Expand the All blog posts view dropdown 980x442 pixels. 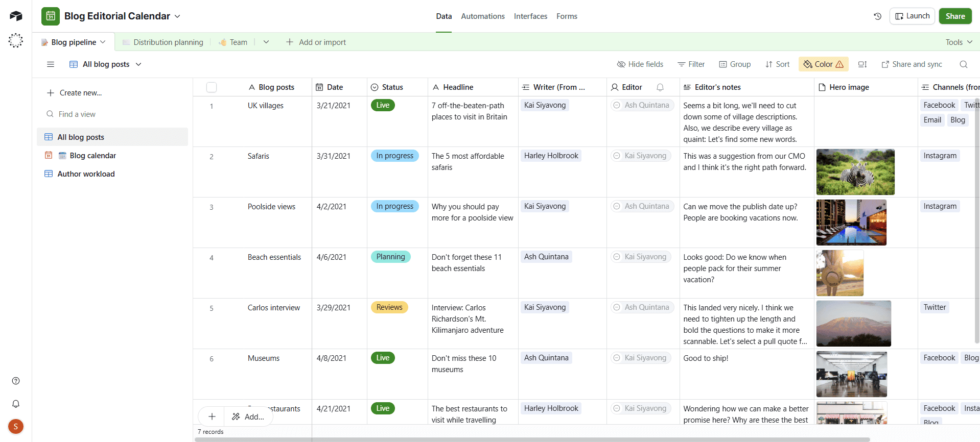[x=138, y=64]
